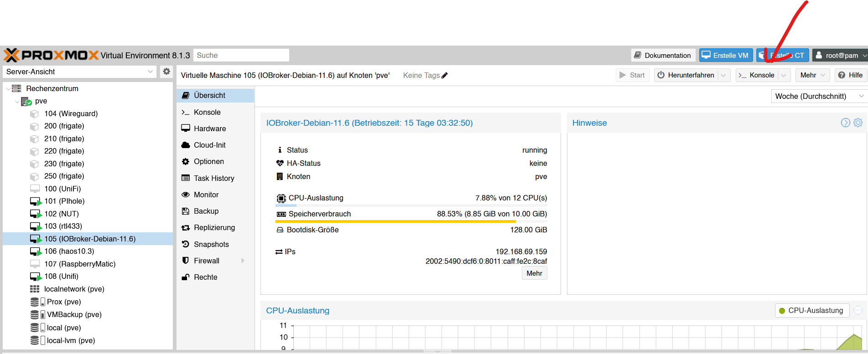
Task: Click the tree settings gear icon
Action: coord(166,72)
